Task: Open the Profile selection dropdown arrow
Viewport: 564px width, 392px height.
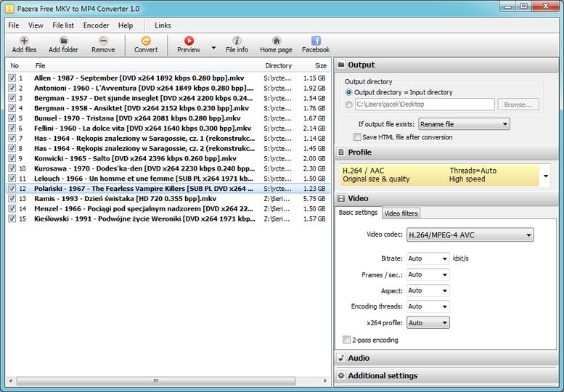Action: tap(546, 176)
